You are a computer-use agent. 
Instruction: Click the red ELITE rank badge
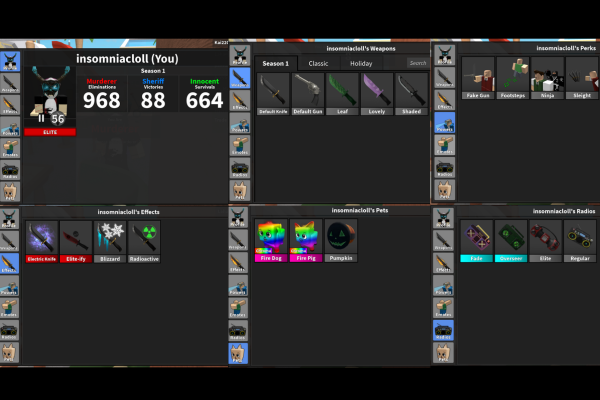[50, 132]
